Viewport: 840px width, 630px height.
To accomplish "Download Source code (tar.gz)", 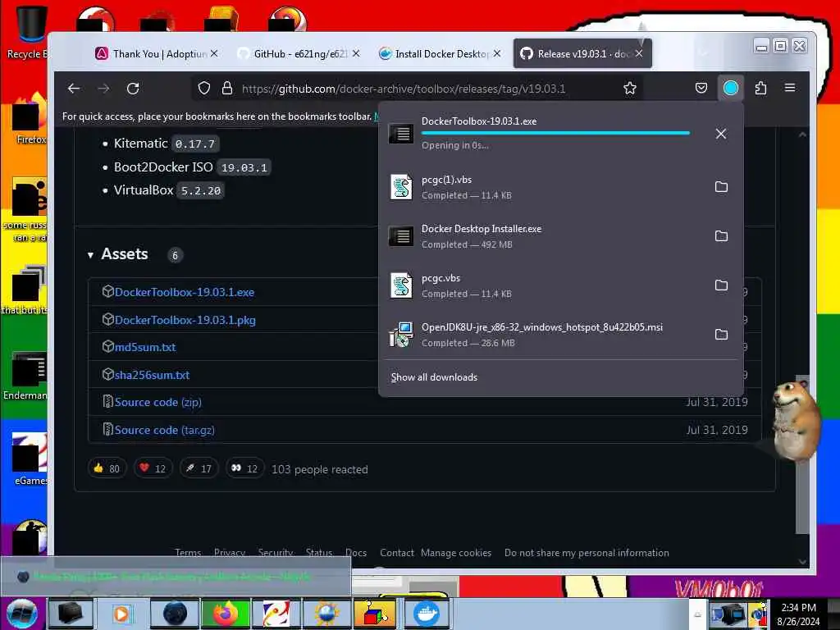I will pyautogui.click(x=164, y=430).
